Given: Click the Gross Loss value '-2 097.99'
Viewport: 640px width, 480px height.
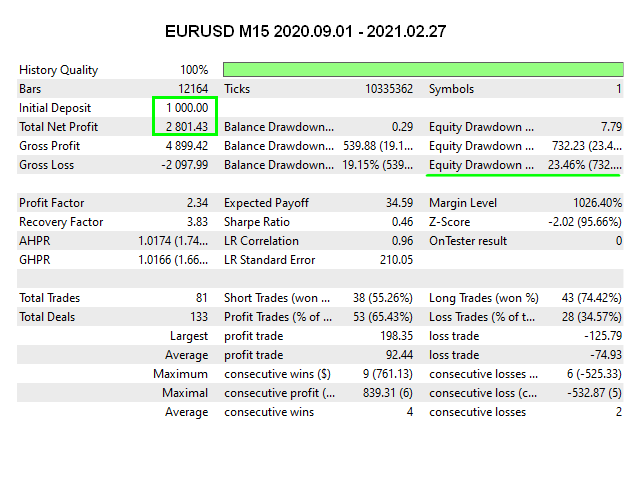Looking at the screenshot, I should pyautogui.click(x=185, y=165).
